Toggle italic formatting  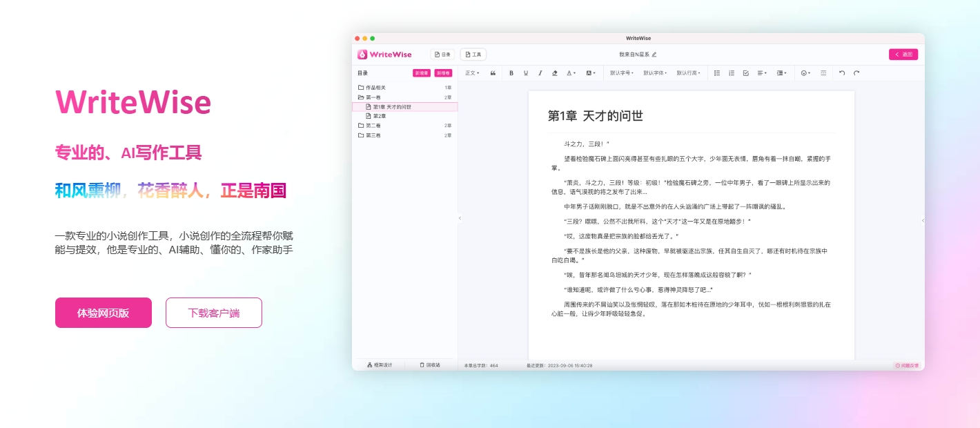pyautogui.click(x=540, y=72)
